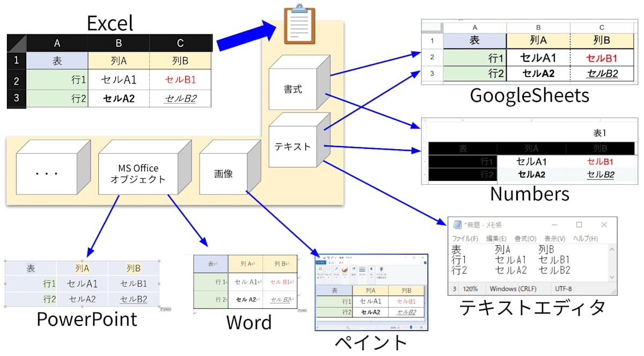Open the blue ファイル tab in Paint
This screenshot has height=356, width=644.
[321, 263]
